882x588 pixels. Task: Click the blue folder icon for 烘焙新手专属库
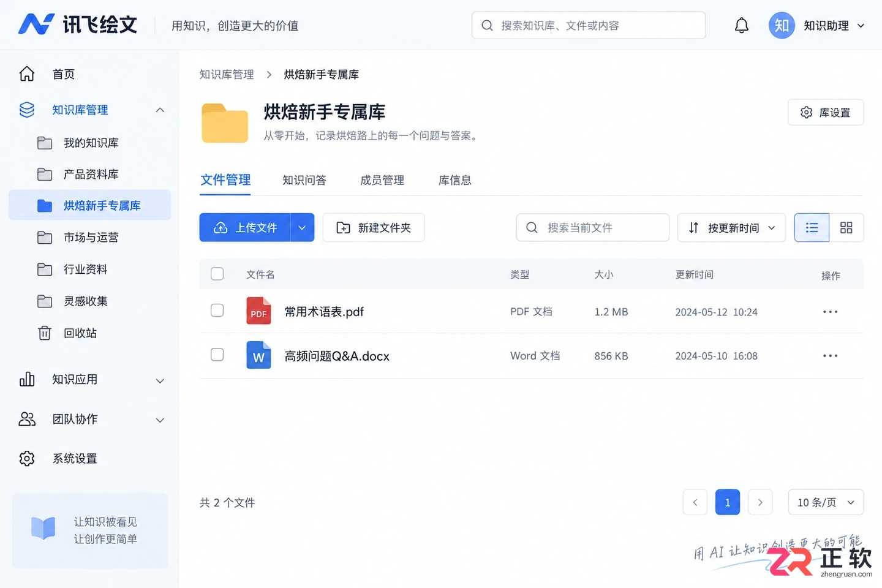(45, 206)
